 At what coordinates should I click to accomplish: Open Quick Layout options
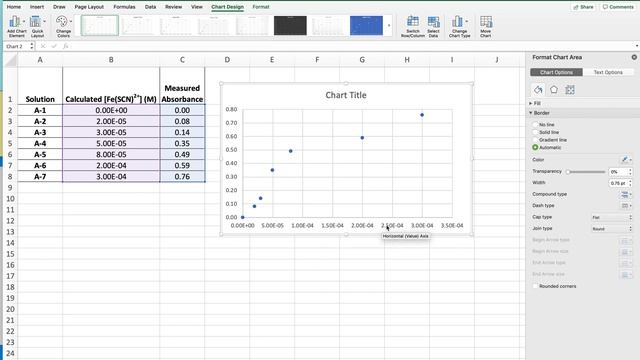tap(38, 27)
